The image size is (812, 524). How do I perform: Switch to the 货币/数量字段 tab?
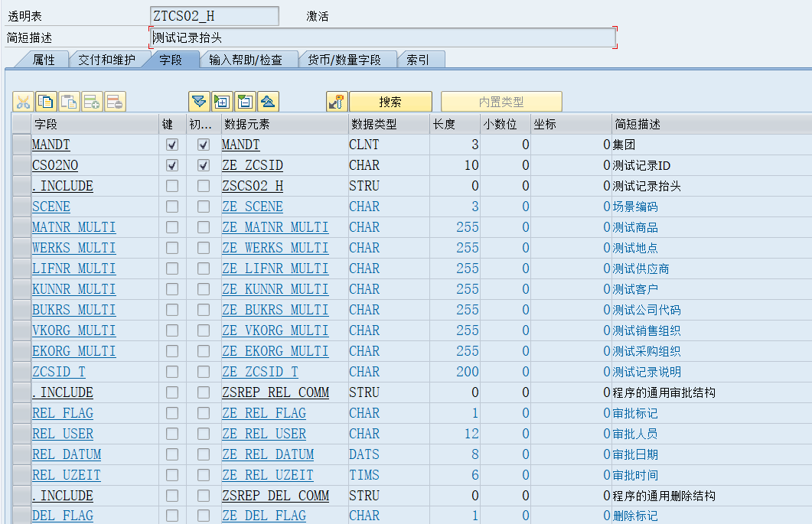click(344, 60)
